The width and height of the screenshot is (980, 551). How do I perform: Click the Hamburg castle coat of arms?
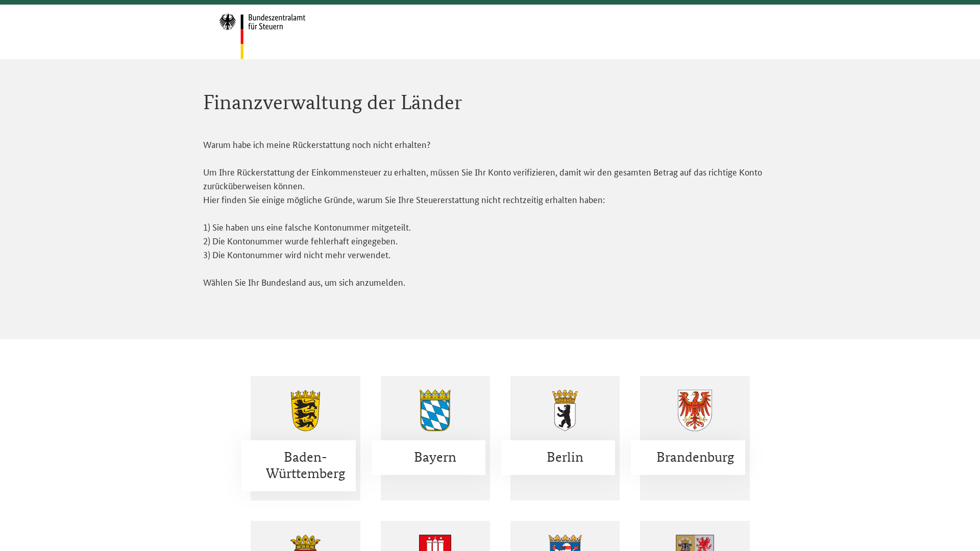click(435, 543)
